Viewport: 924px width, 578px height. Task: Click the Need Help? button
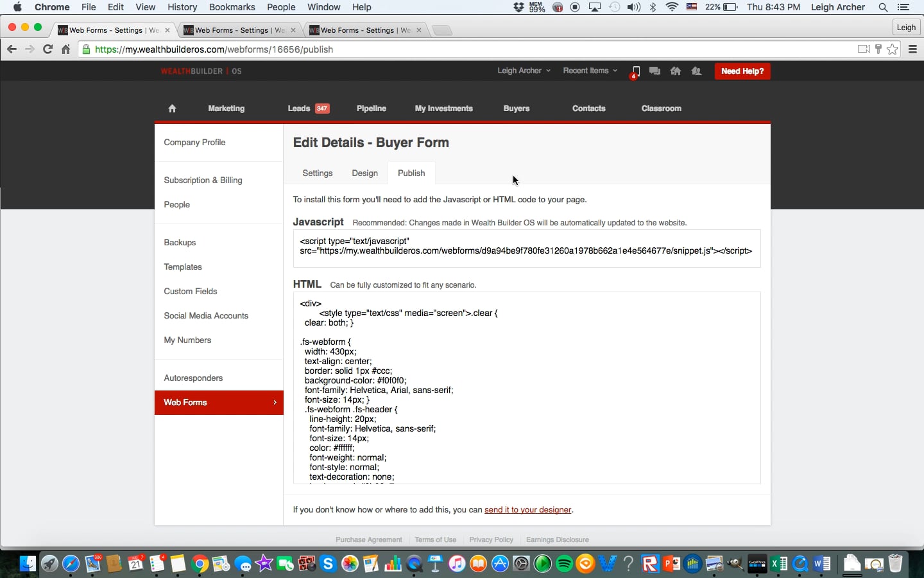pos(742,71)
